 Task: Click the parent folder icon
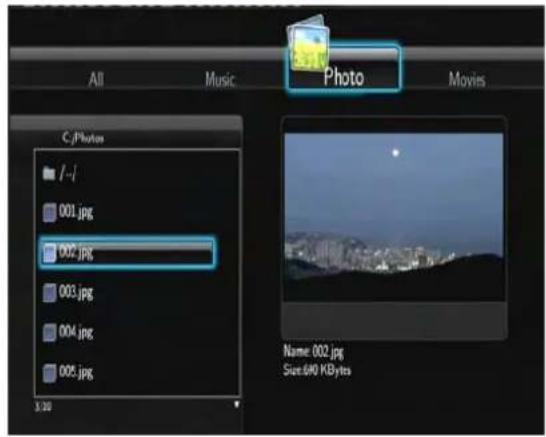pos(49,173)
